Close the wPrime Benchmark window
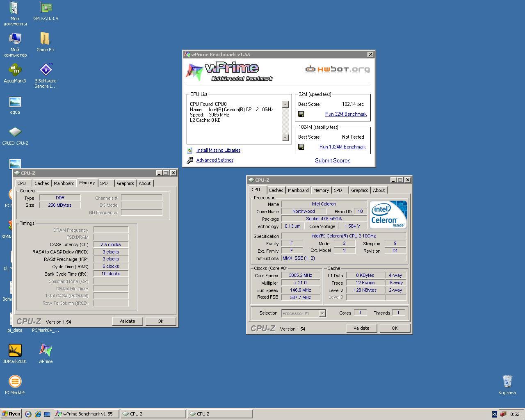Image resolution: width=525 pixels, height=420 pixels. (371, 54)
